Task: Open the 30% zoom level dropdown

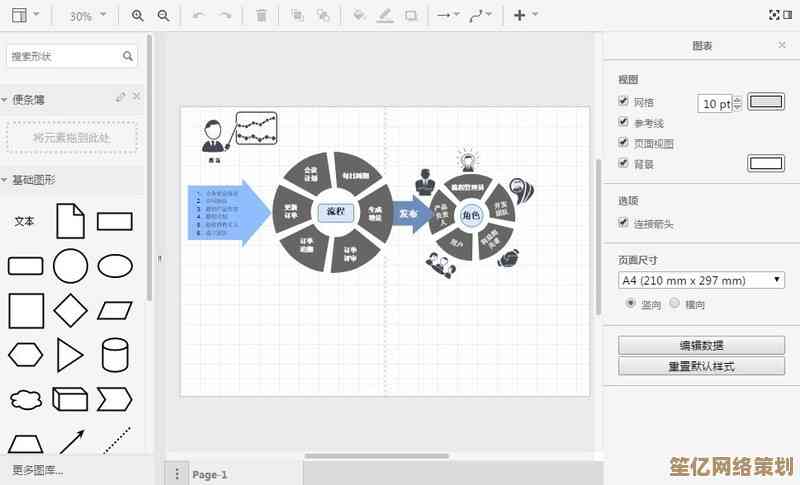Action: click(86, 16)
